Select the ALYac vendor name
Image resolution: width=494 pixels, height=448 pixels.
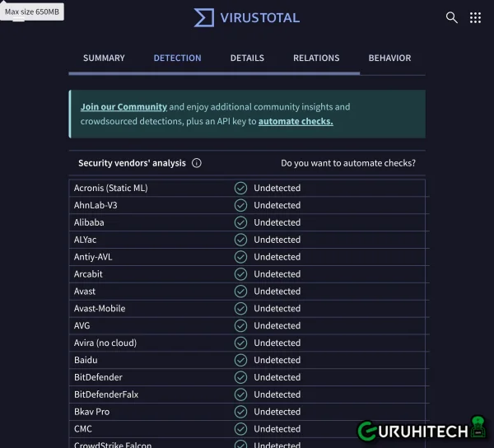click(85, 240)
